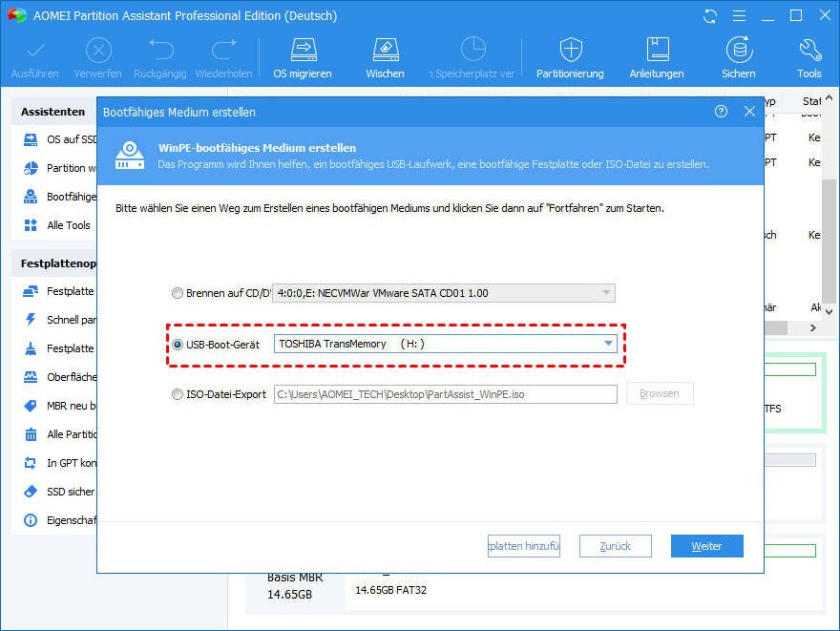Click the Alle Tools grid icon
This screenshot has height=631, width=840.
31,225
